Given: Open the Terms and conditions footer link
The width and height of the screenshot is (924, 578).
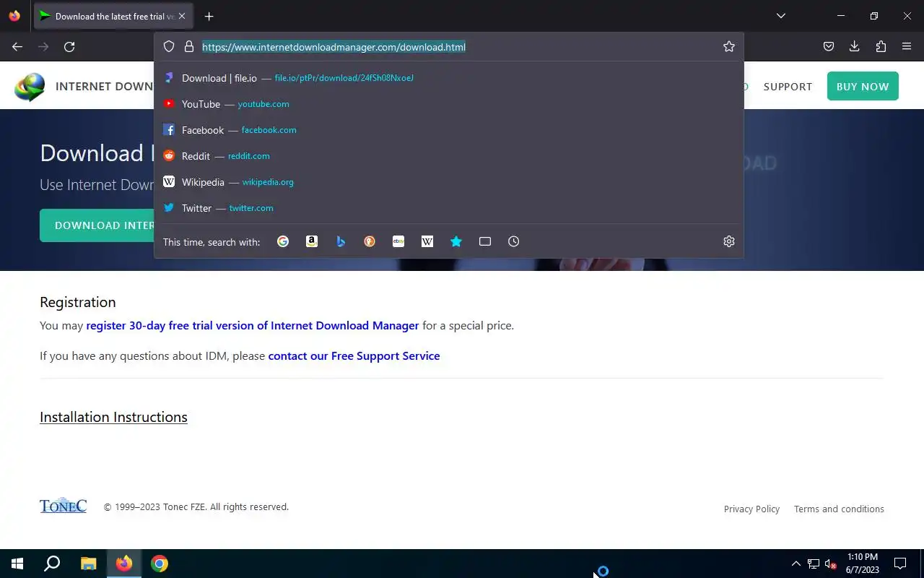Looking at the screenshot, I should click(839, 509).
